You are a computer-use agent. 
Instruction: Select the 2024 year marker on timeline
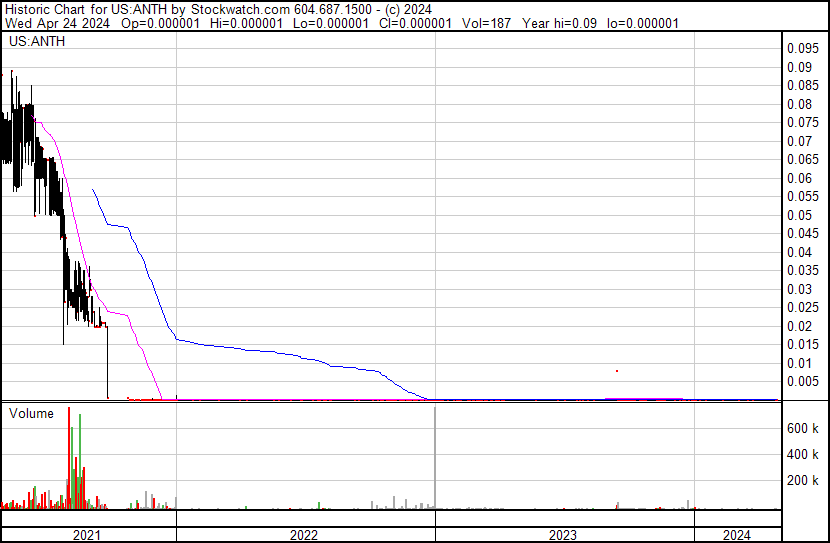click(736, 535)
